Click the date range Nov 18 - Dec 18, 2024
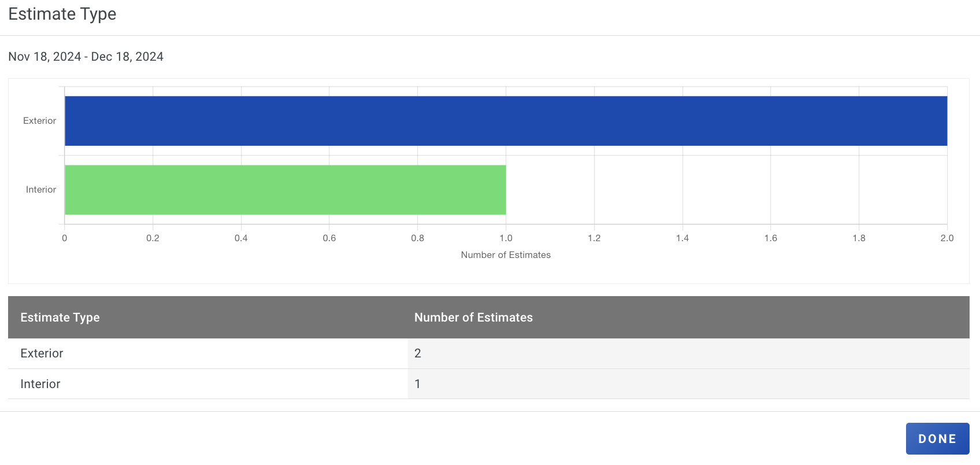Image resolution: width=980 pixels, height=465 pixels. (86, 57)
